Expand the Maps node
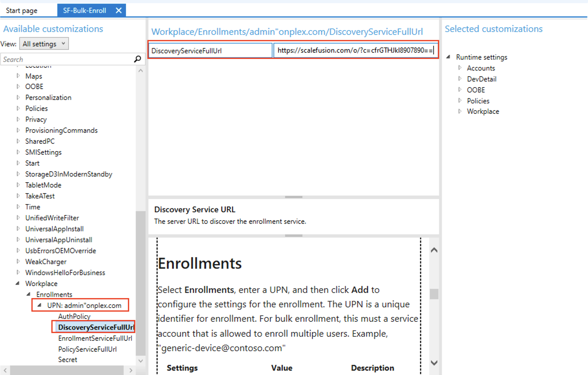 point(18,76)
